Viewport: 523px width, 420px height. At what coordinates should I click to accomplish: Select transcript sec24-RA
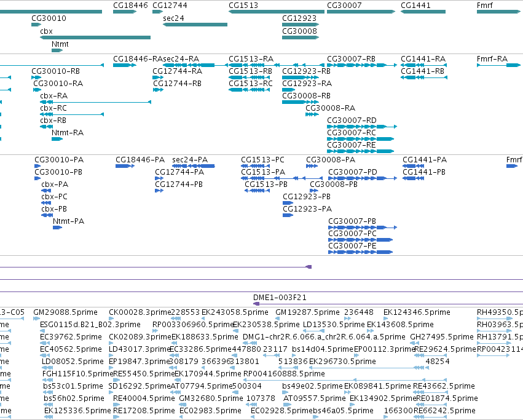(181, 59)
